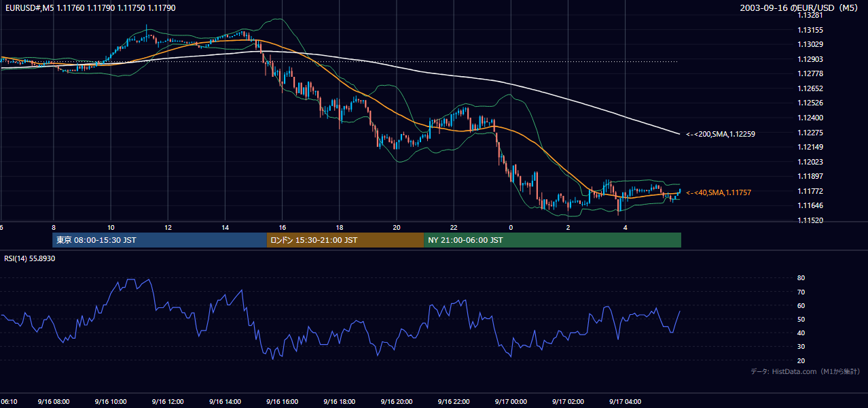
Task: Select the 40 SMA label reading 1.11757
Action: coord(718,192)
